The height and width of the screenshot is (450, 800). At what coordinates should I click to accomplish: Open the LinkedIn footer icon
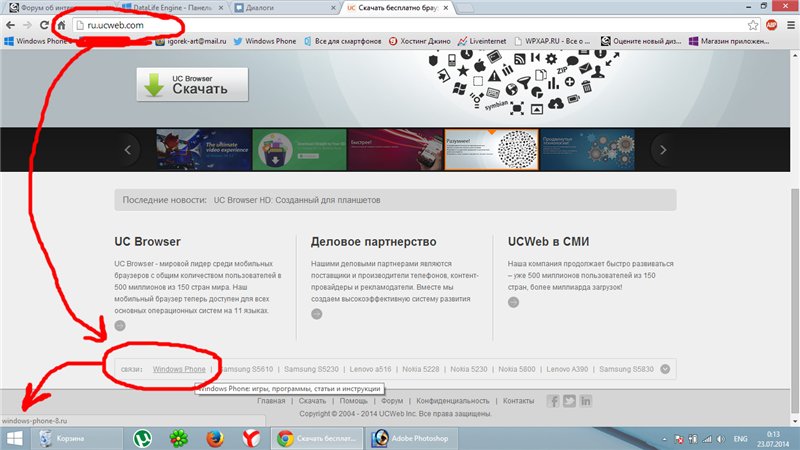[x=586, y=401]
